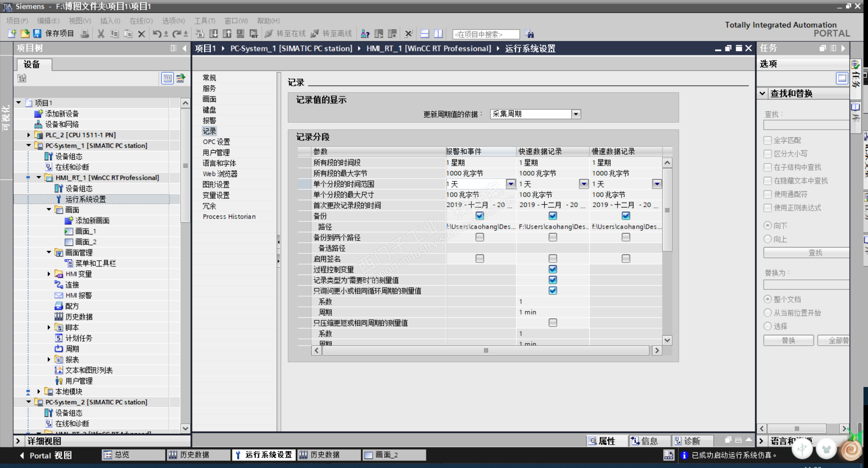Open the 项目(P) menu
This screenshot has height=468, width=868.
tap(17, 21)
